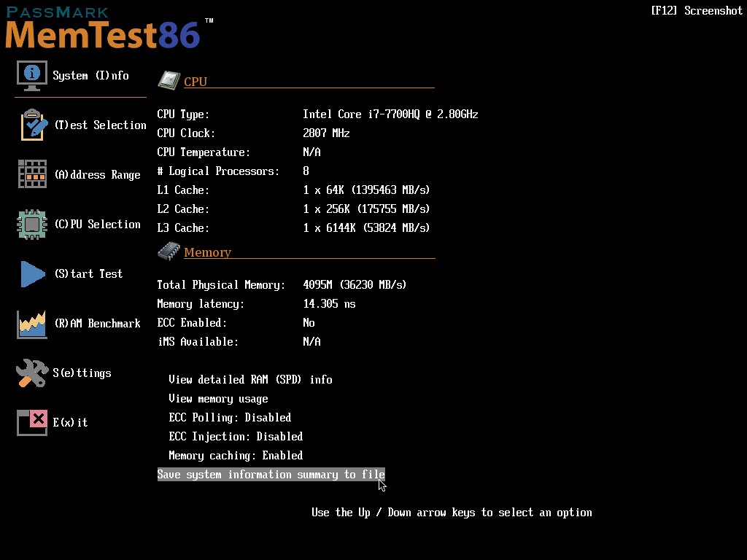Expand detailed RAM SPD information
Screen dimensions: 747x560
click(x=250, y=379)
